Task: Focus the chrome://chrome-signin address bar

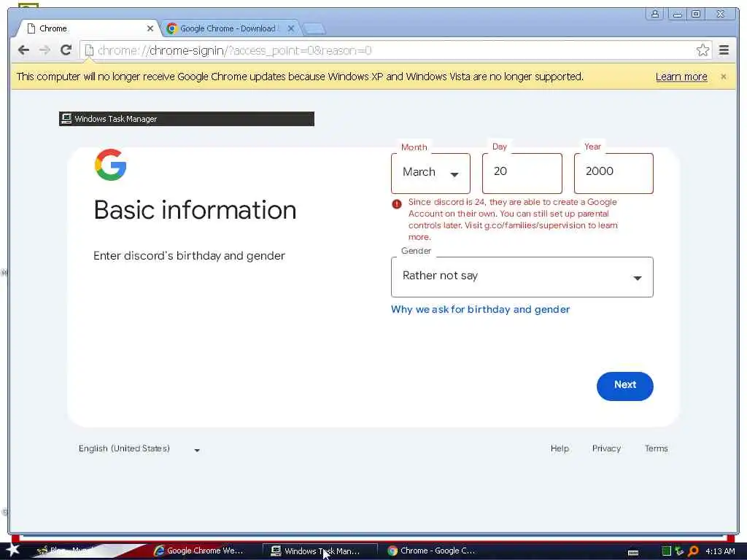Action: [x=395, y=50]
